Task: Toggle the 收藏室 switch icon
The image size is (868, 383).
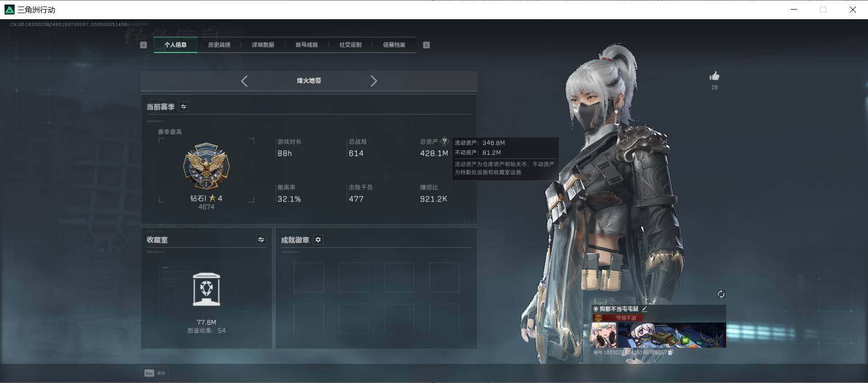Action: pyautogui.click(x=261, y=240)
